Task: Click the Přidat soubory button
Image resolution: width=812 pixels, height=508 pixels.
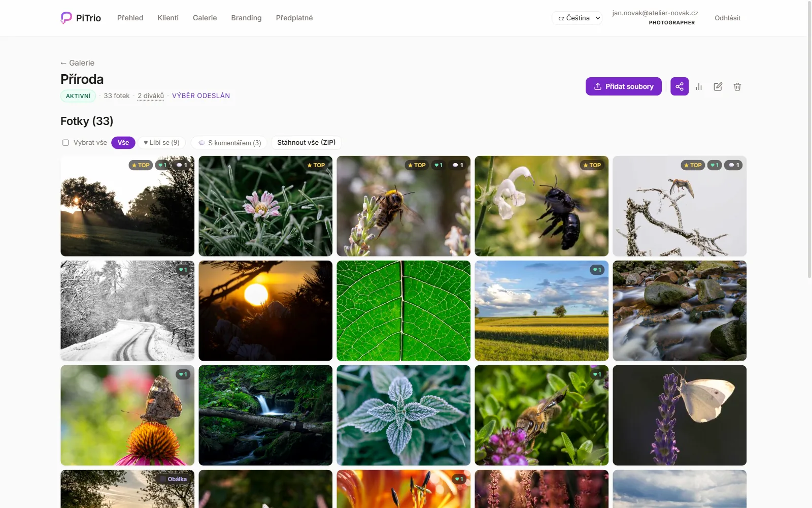Action: click(624, 86)
